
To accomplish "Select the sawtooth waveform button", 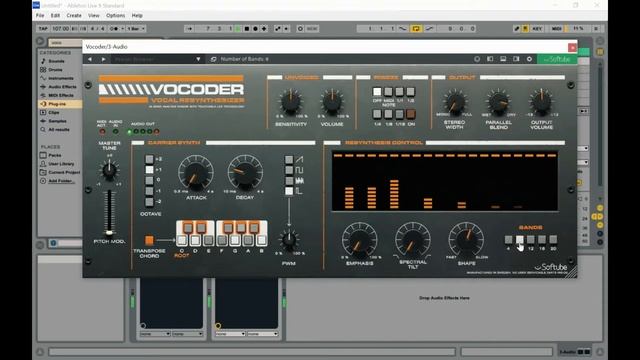I will [289, 160].
